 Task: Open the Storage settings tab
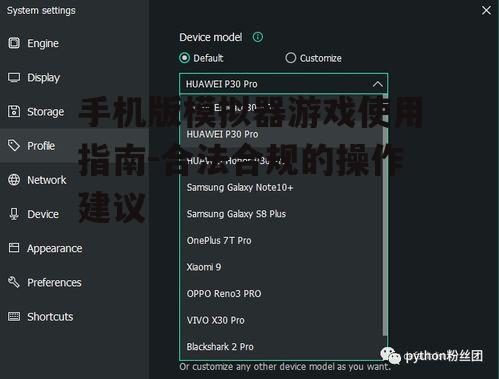point(74,112)
